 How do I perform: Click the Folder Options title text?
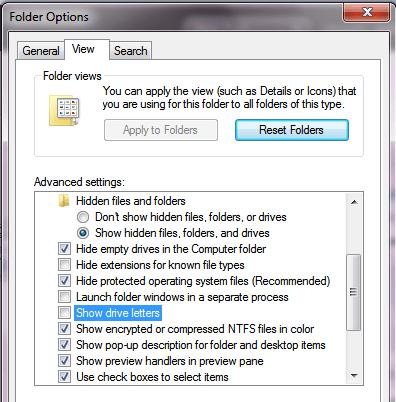point(49,17)
